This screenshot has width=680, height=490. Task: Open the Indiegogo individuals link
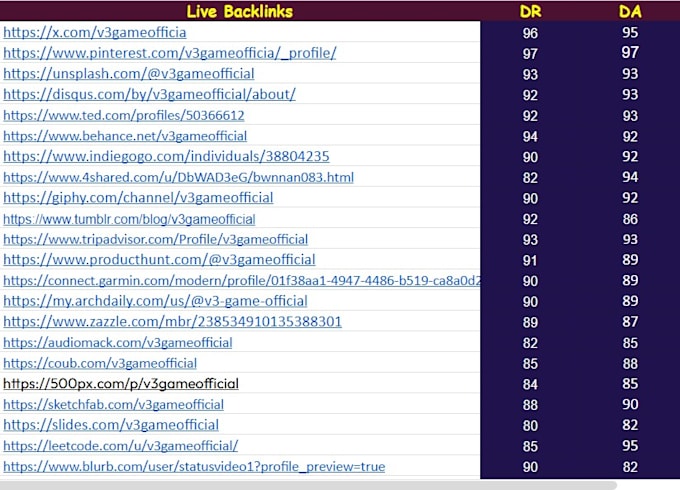click(x=166, y=156)
